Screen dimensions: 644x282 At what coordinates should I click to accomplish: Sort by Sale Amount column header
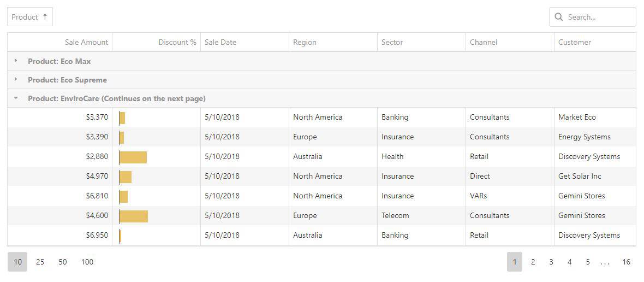pos(59,42)
